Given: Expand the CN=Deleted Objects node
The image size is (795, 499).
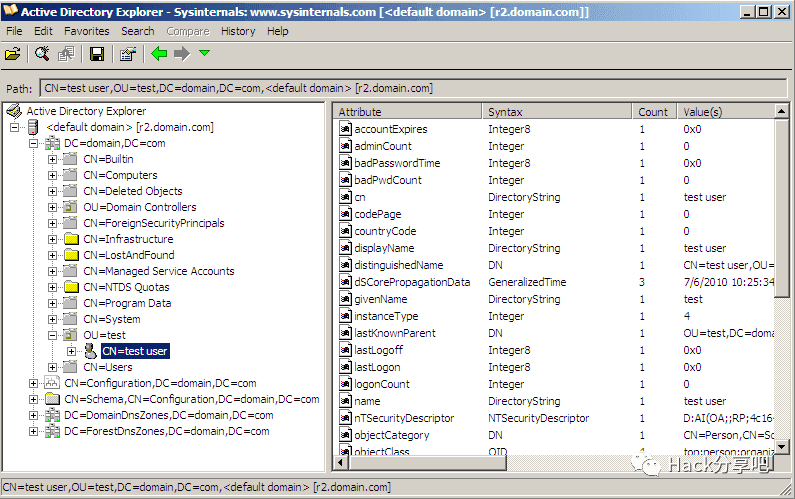Looking at the screenshot, I should click(52, 191).
